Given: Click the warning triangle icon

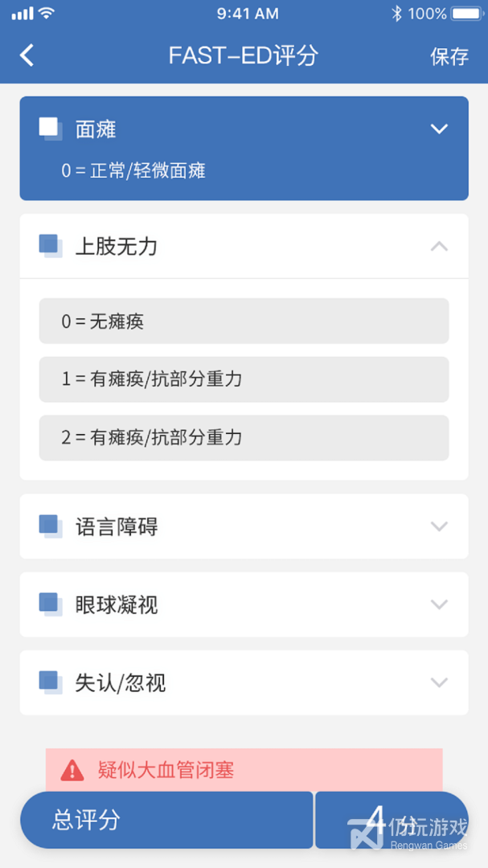Looking at the screenshot, I should 72,769.
